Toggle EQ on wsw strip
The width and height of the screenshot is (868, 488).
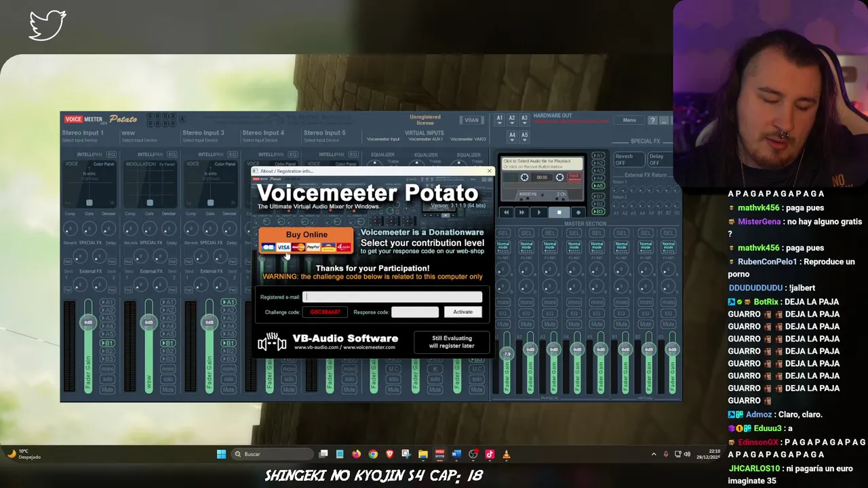(x=172, y=155)
